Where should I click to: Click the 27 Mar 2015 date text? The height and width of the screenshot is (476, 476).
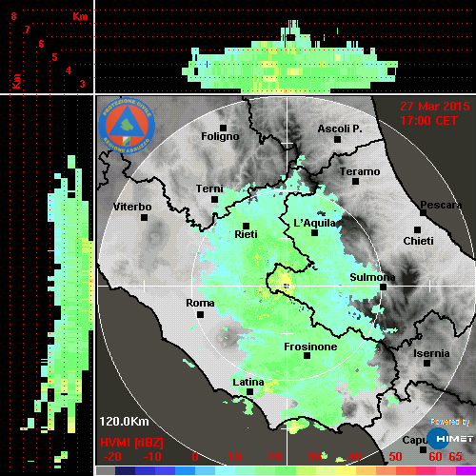[435, 107]
